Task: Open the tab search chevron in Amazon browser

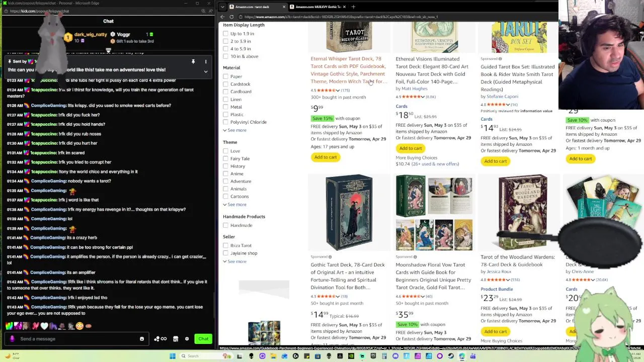Action: pos(223,7)
